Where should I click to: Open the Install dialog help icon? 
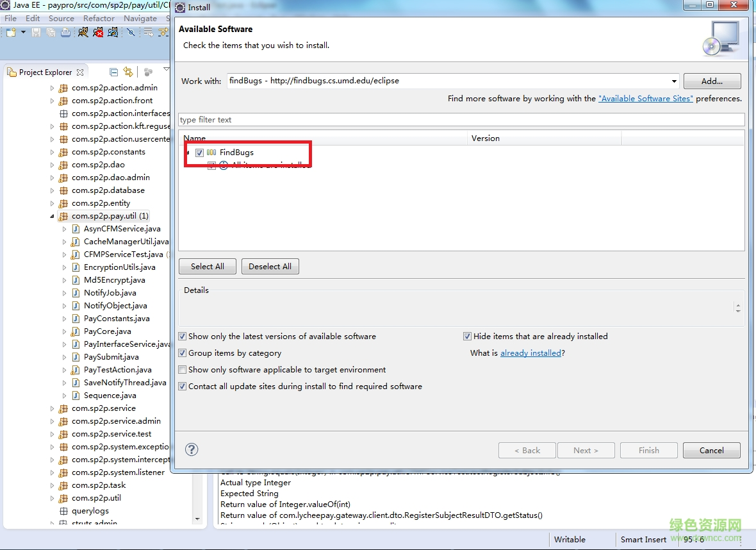coord(192,449)
